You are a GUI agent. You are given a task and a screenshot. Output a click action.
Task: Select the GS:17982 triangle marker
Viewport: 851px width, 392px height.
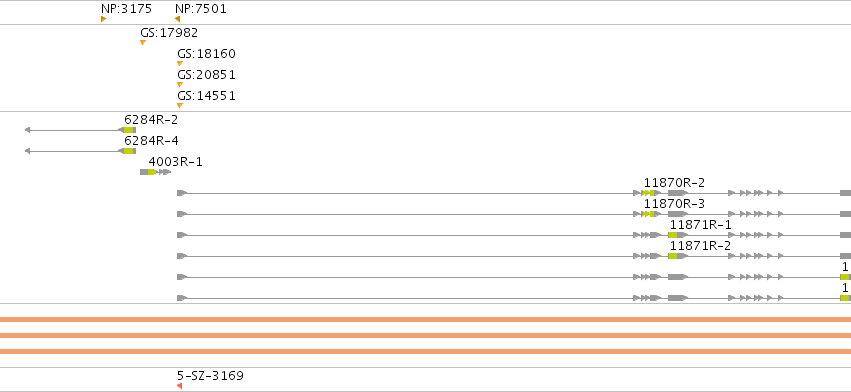143,42
